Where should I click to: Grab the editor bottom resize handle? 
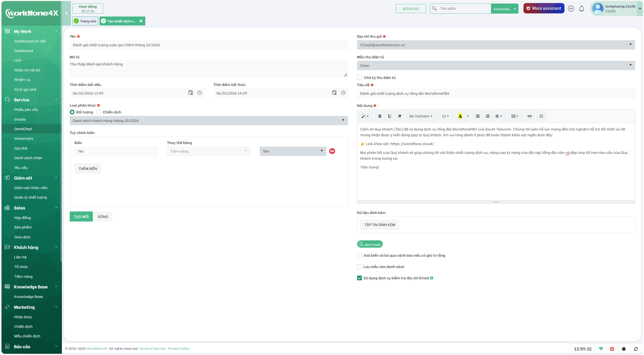pyautogui.click(x=496, y=202)
